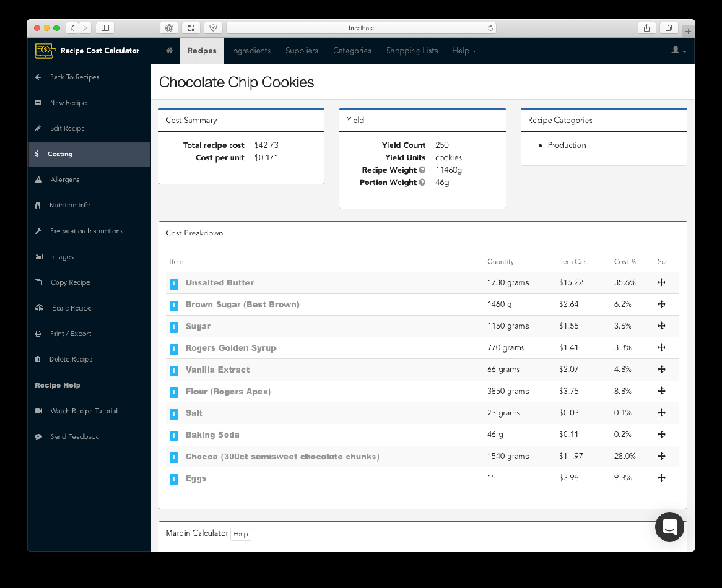Open the user account menu

(679, 51)
